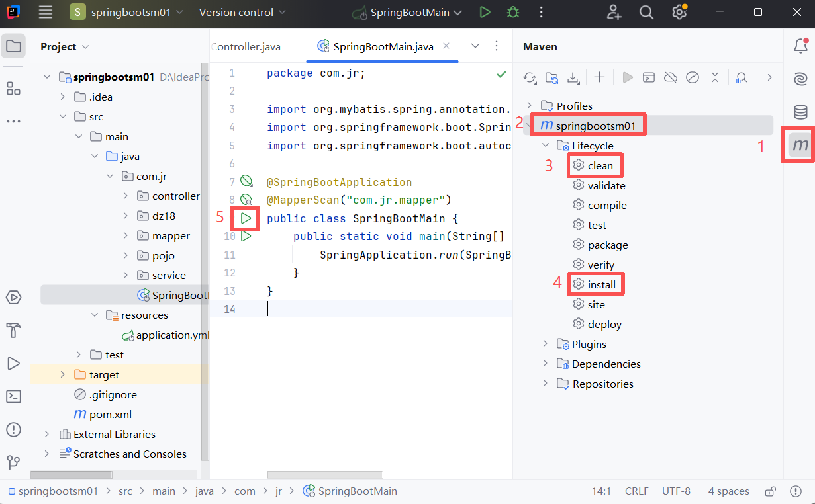Execute Maven goal icon
The height and width of the screenshot is (504, 815).
click(x=649, y=78)
